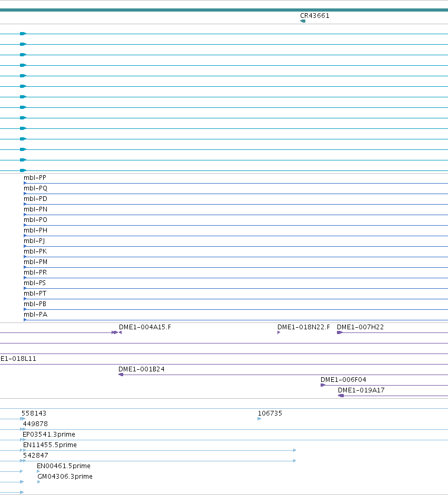The width and height of the screenshot is (448, 495).
Task: Click the 106735 feature label
Action: (x=270, y=413)
